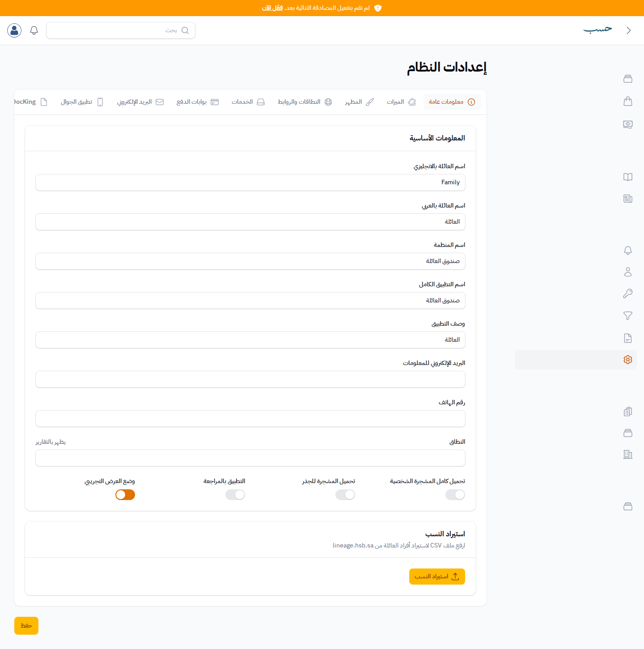Click the اسم المنظمة input field
Screen dimensions: 644x649
click(250, 261)
